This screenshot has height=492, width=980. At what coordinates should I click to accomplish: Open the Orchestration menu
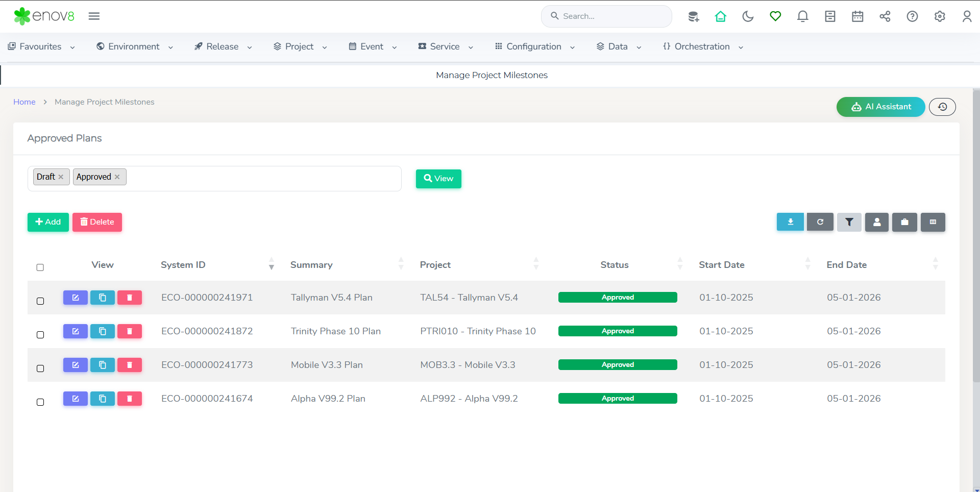(703, 46)
